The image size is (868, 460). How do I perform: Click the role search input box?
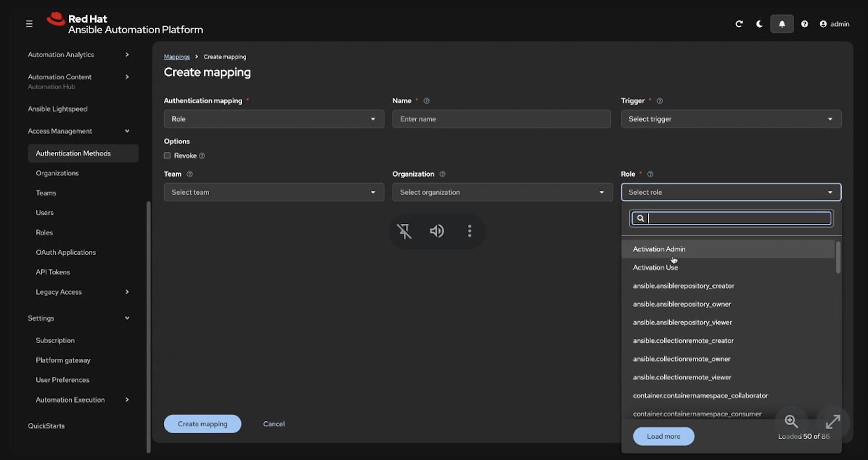pyautogui.click(x=731, y=218)
